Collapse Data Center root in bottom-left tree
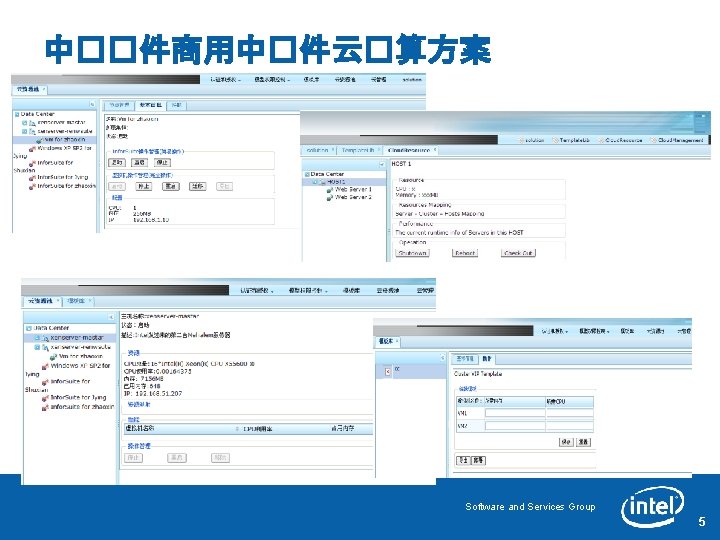720x540 pixels. (28, 328)
